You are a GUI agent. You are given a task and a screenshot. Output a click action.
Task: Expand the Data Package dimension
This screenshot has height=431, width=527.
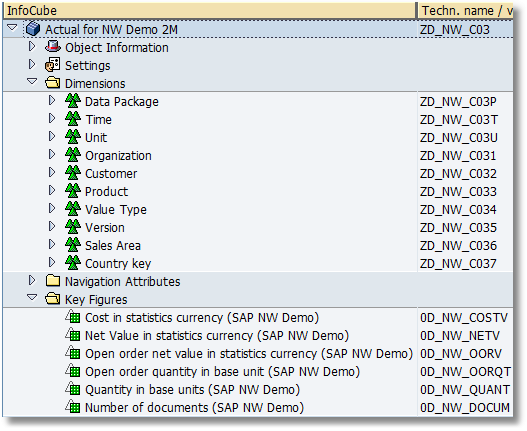pos(52,100)
